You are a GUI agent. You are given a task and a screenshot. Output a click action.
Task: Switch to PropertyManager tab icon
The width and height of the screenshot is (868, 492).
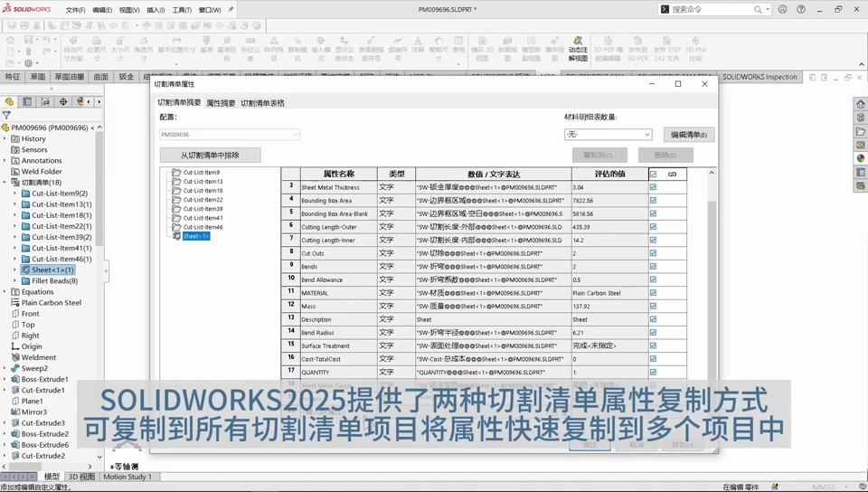pos(27,101)
